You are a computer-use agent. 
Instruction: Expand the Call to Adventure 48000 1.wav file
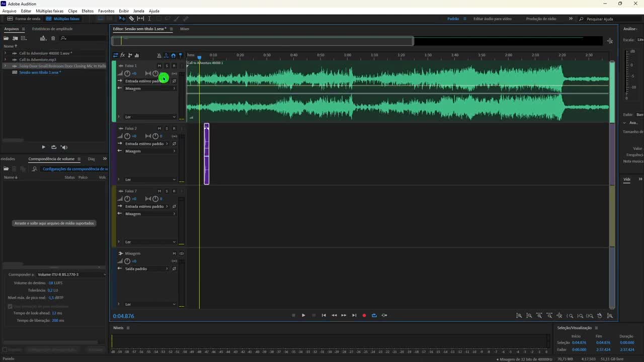click(5, 53)
